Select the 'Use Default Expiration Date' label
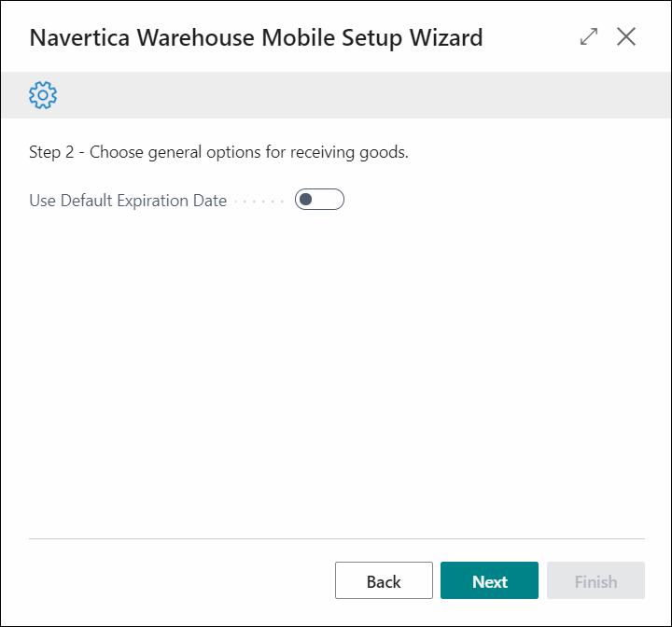672x627 pixels. tap(128, 201)
